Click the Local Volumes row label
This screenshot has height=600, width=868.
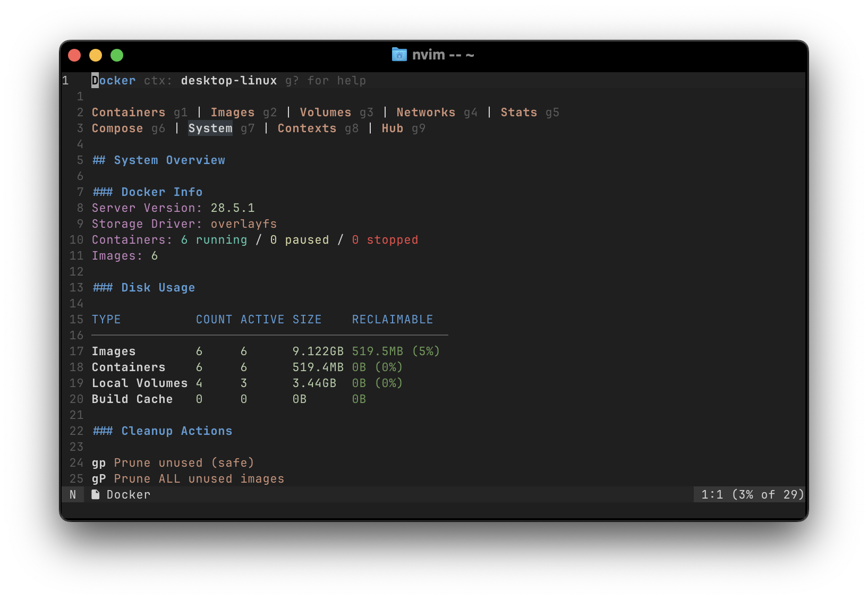point(140,383)
